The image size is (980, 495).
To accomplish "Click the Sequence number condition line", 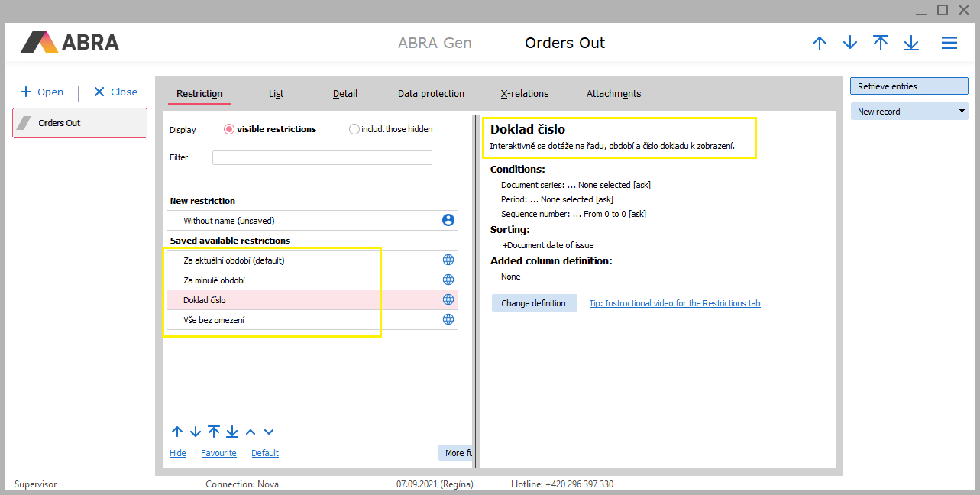I will (x=574, y=214).
